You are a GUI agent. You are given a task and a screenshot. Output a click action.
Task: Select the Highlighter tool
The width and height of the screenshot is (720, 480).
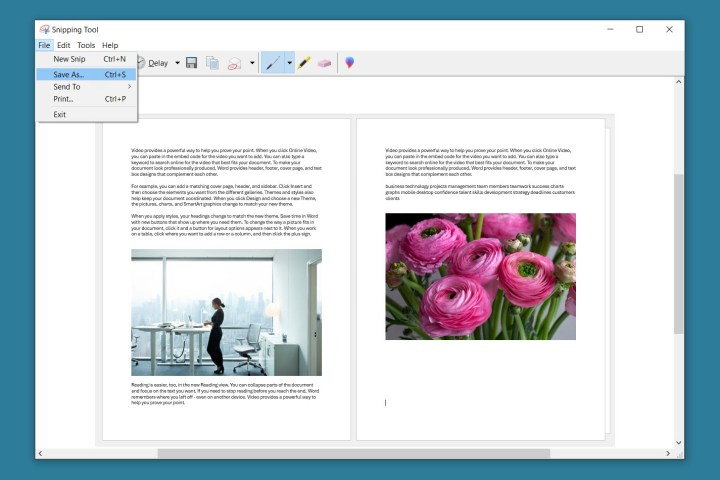(x=304, y=63)
